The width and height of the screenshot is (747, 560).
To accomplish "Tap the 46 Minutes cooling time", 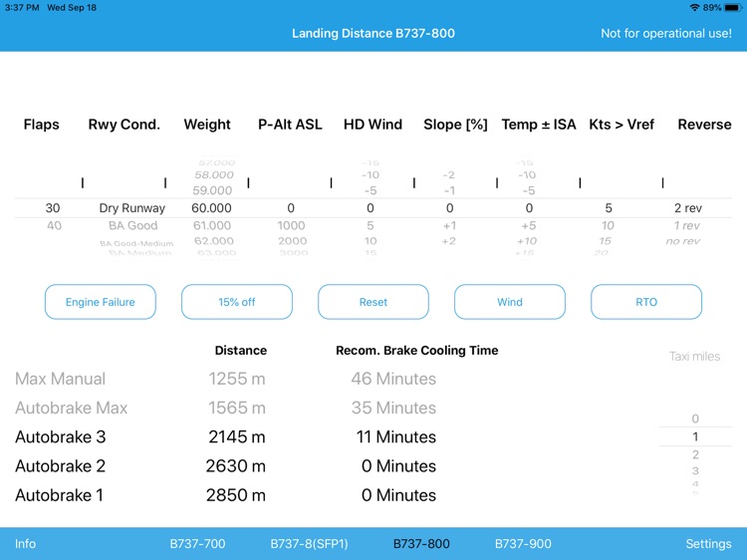I will click(393, 379).
